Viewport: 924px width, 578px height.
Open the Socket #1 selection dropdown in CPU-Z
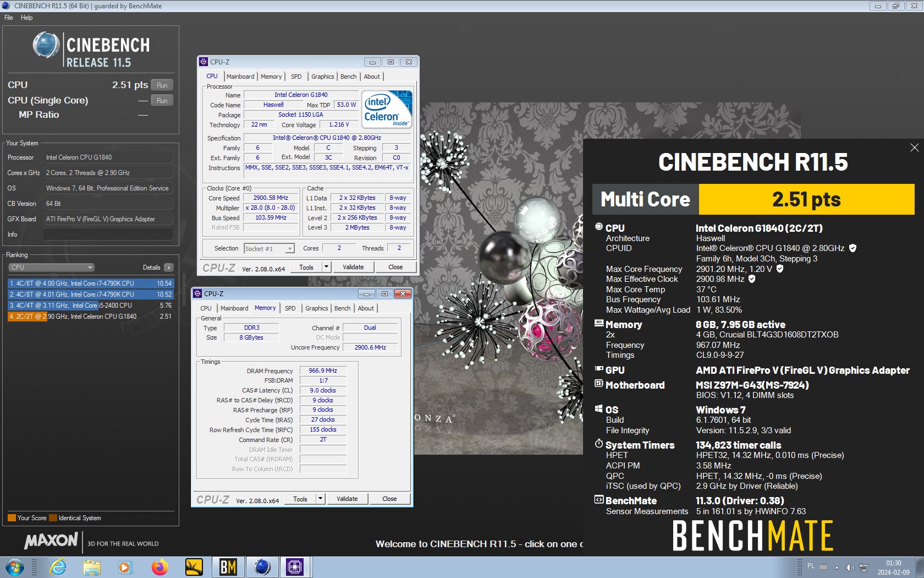pyautogui.click(x=269, y=249)
